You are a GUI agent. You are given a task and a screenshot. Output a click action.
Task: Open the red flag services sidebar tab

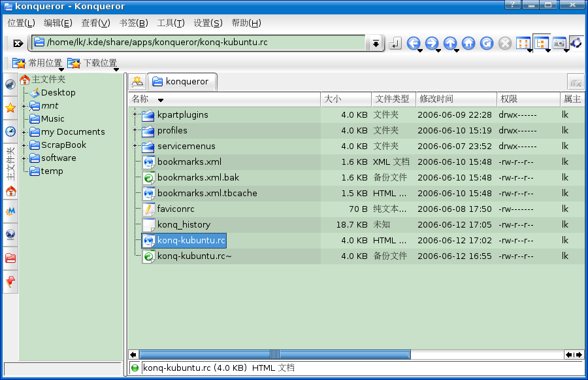point(10,281)
